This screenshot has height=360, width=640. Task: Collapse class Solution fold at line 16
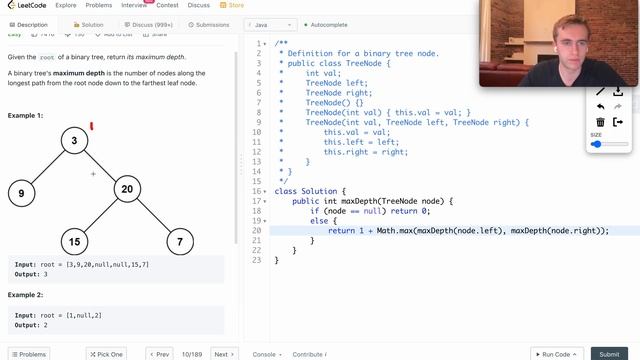click(265, 191)
